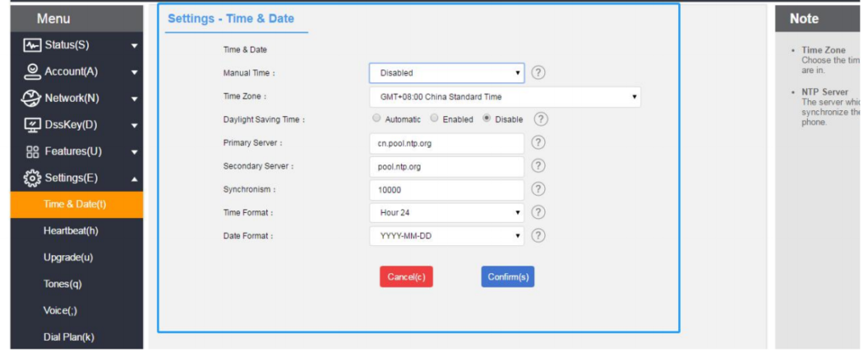The image size is (868, 357).
Task: Click the Secondary Server input field
Action: (x=447, y=166)
